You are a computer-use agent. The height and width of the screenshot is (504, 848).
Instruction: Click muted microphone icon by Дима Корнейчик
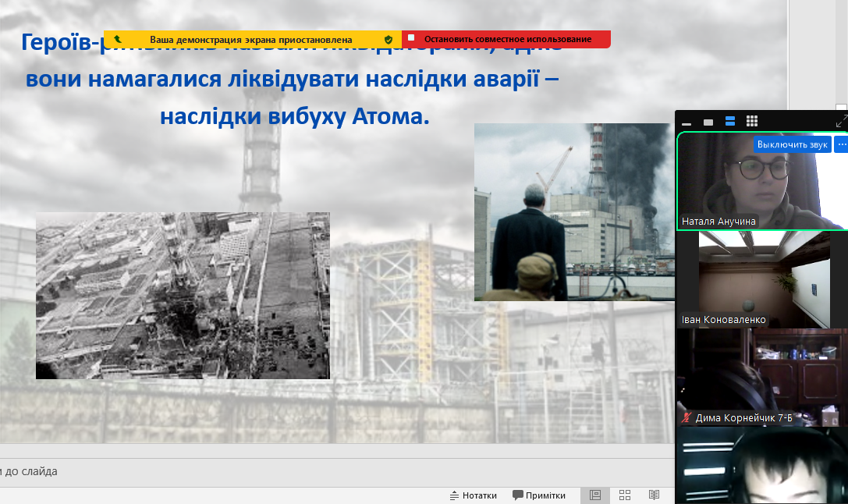(x=687, y=418)
